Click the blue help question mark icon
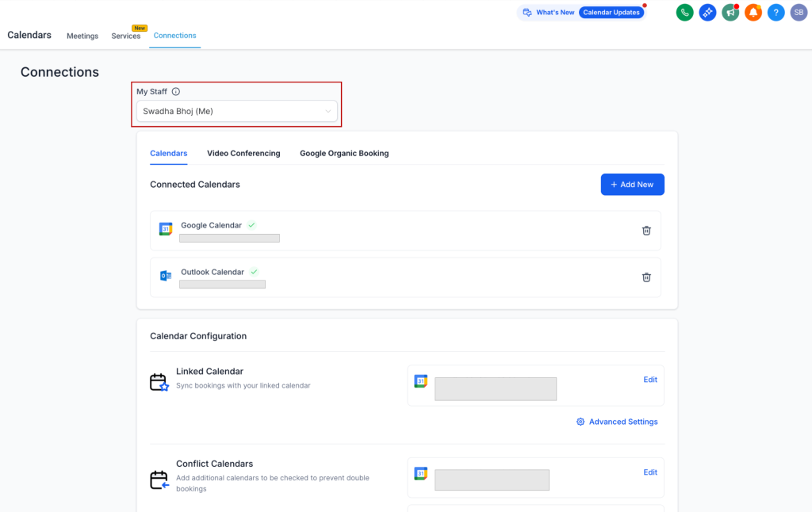812x512 pixels. pyautogui.click(x=776, y=13)
